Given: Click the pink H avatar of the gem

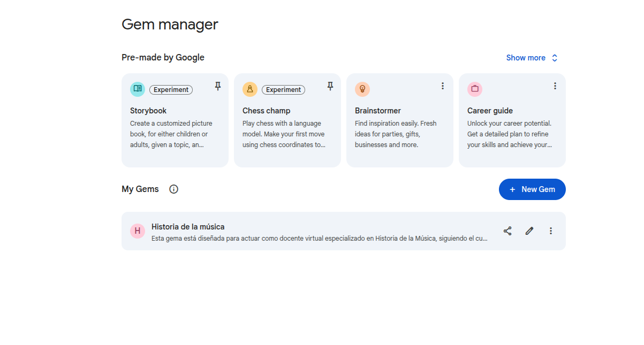Looking at the screenshot, I should [138, 231].
